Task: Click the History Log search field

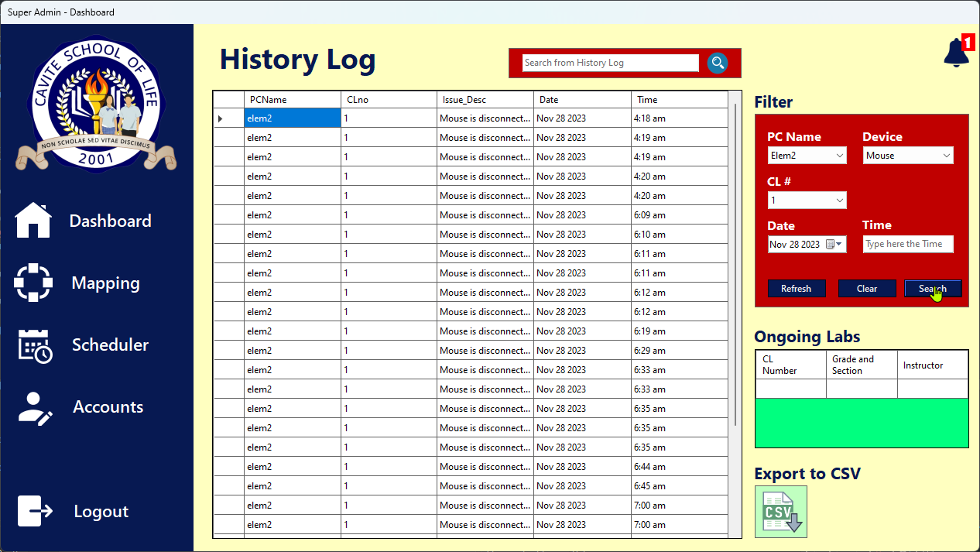Action: [x=610, y=63]
